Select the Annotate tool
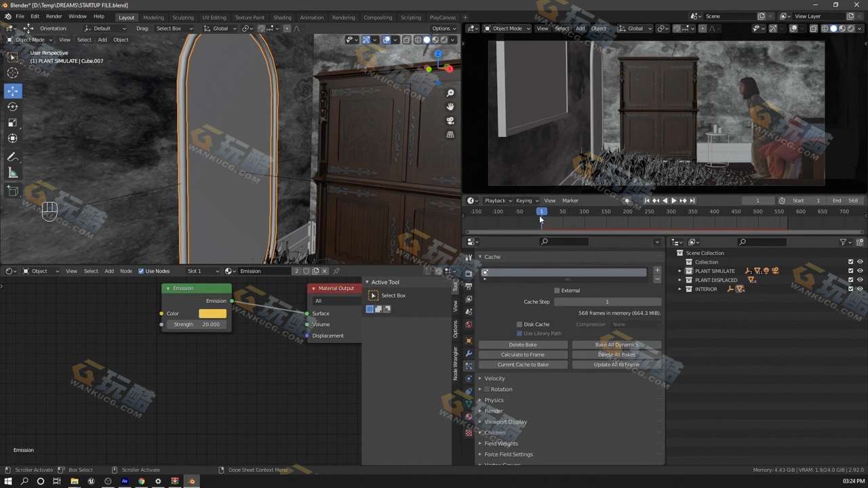This screenshot has height=488, width=868. [13, 157]
